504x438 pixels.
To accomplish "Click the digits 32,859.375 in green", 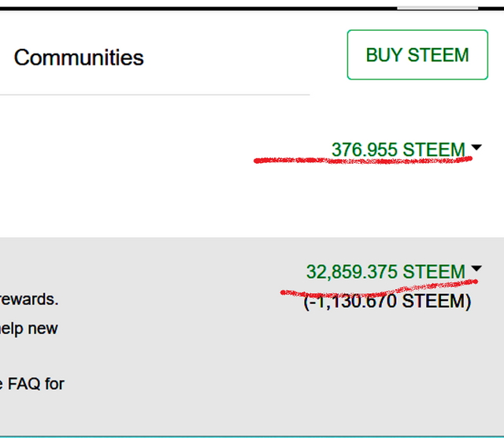I will coord(352,272).
